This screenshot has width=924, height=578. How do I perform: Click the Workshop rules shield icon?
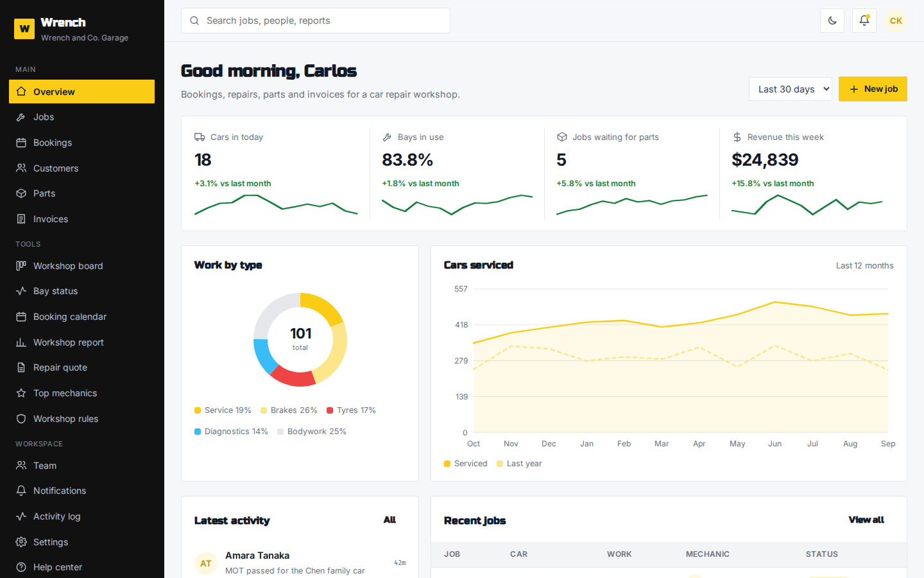(21, 419)
